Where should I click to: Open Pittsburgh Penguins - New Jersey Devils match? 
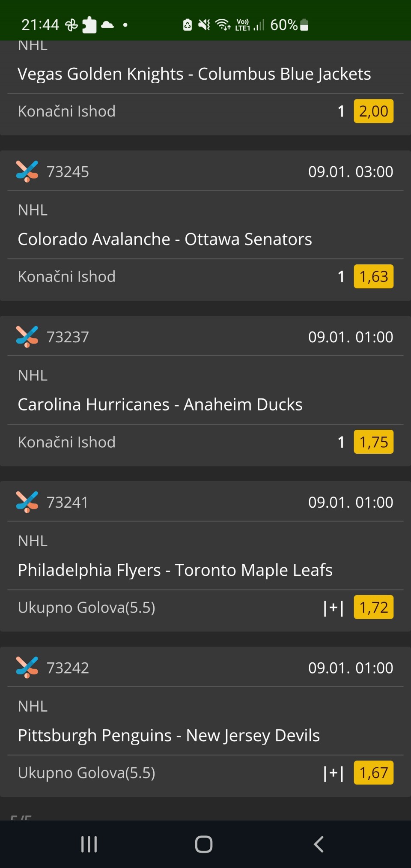pyautogui.click(x=169, y=735)
